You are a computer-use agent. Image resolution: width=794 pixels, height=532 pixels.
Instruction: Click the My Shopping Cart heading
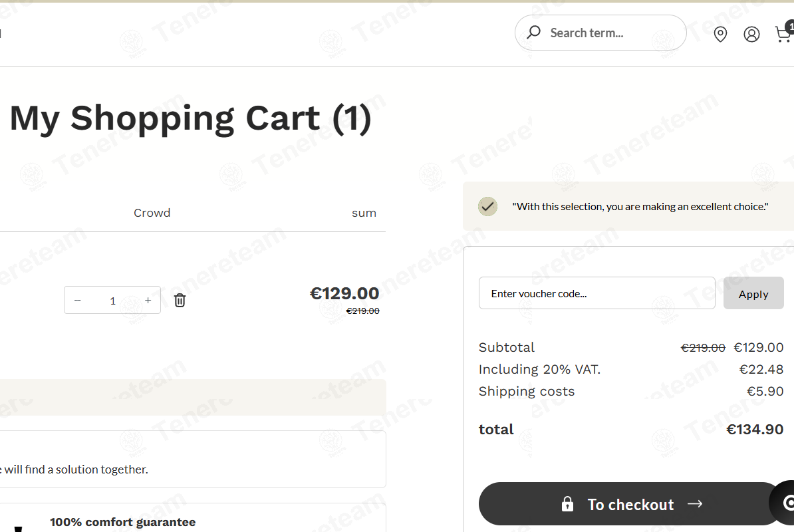[190, 118]
